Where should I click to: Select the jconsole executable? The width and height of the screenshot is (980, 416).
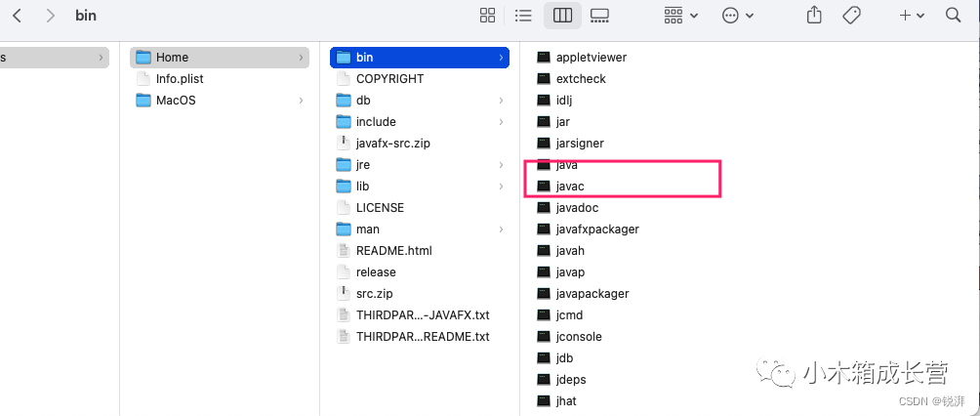569,337
